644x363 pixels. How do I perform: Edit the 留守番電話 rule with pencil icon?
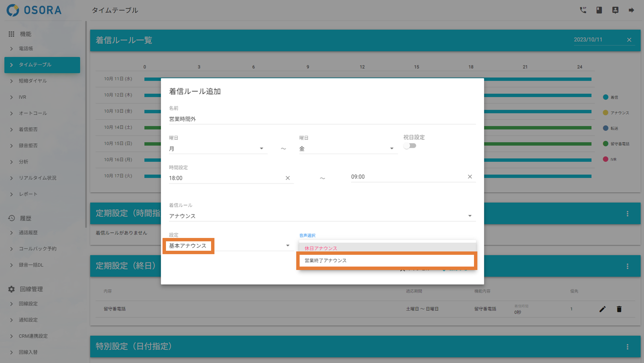(603, 309)
